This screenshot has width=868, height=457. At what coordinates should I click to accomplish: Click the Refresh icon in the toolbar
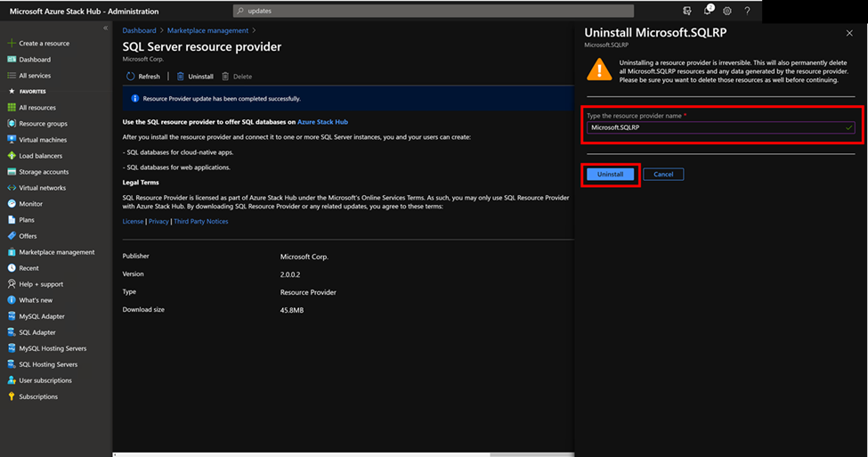pos(131,77)
